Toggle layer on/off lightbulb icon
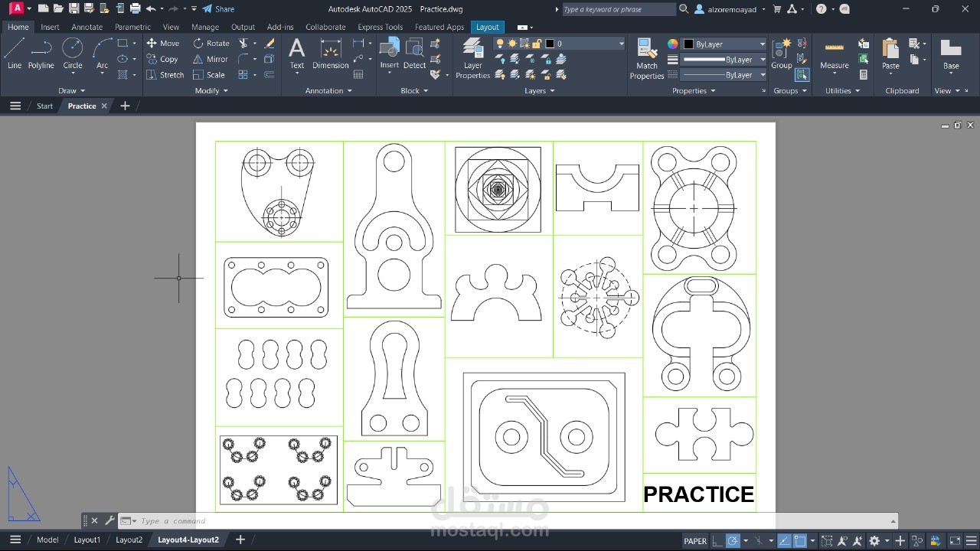The width and height of the screenshot is (980, 551). tap(500, 44)
